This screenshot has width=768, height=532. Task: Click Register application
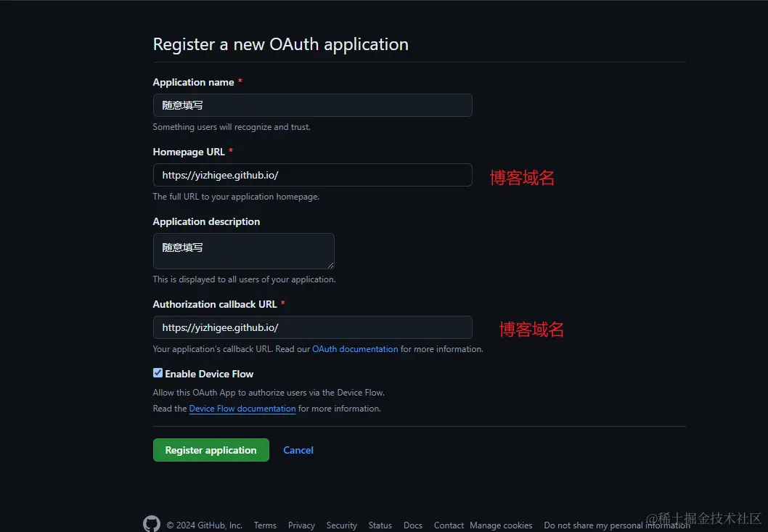pyautogui.click(x=211, y=449)
